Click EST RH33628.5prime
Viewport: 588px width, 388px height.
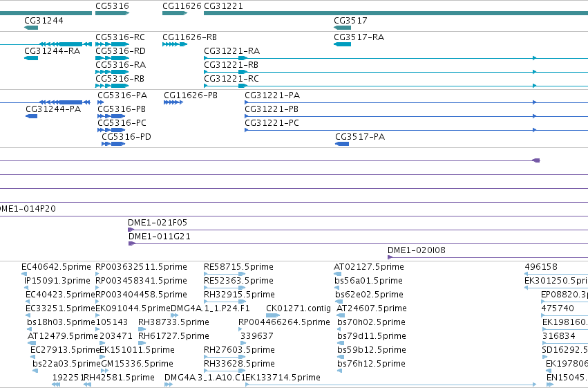tap(239, 364)
